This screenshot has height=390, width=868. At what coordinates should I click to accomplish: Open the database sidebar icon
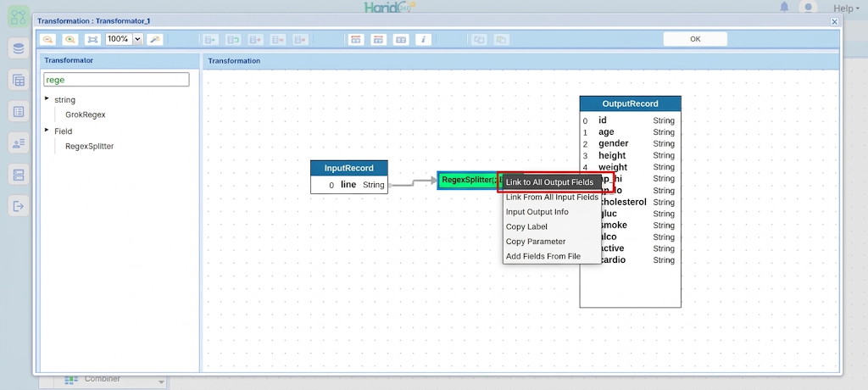[x=19, y=49]
